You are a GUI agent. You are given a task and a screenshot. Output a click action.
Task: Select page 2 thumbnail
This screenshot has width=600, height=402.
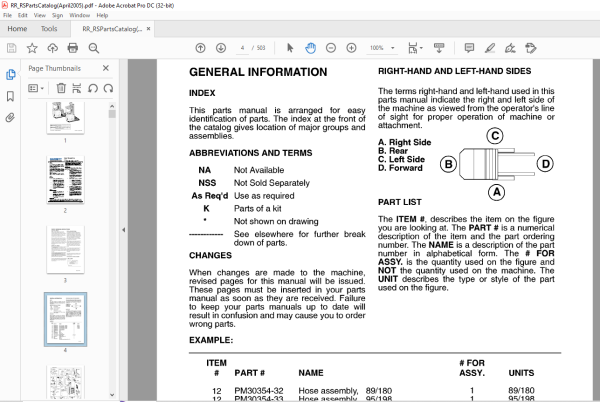tap(65, 180)
